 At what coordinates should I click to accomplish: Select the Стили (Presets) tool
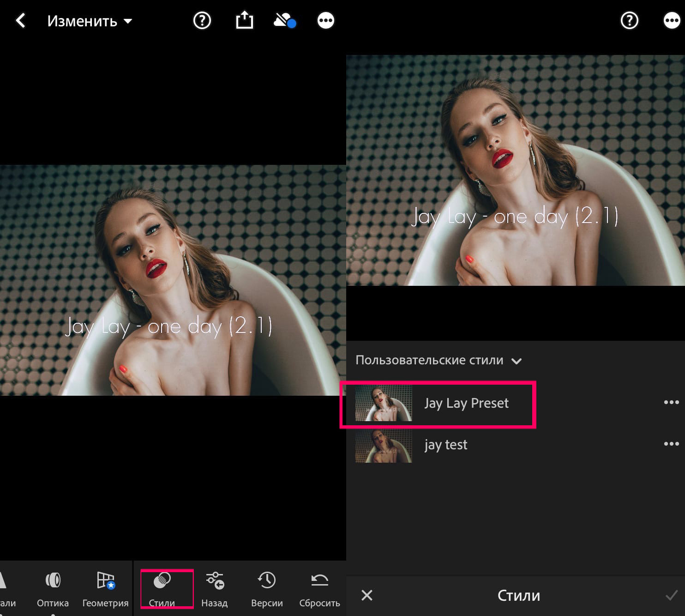pos(166,589)
